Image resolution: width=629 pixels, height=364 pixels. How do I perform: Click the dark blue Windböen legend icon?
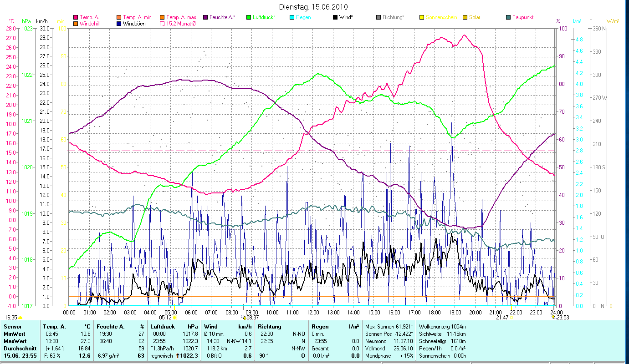(x=119, y=24)
